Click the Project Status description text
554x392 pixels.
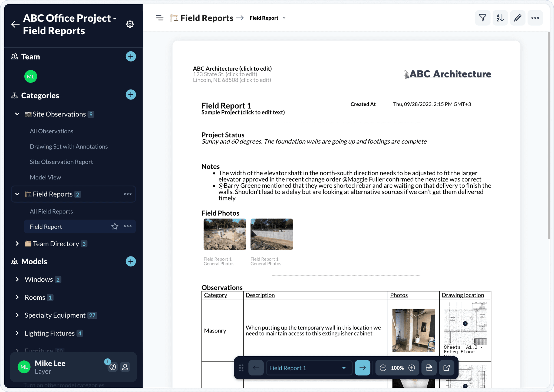314,141
